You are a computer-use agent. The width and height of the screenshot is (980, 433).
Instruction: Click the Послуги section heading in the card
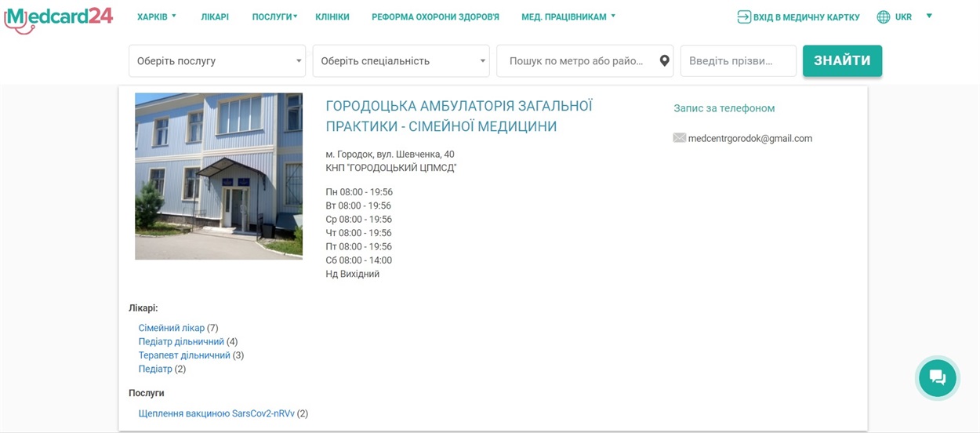click(147, 393)
